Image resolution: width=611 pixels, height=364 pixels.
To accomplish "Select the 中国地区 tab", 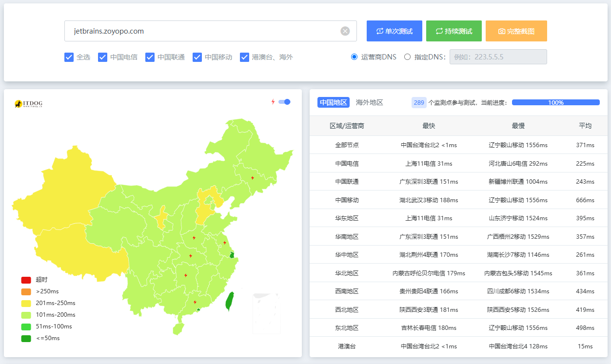I will pos(334,102).
